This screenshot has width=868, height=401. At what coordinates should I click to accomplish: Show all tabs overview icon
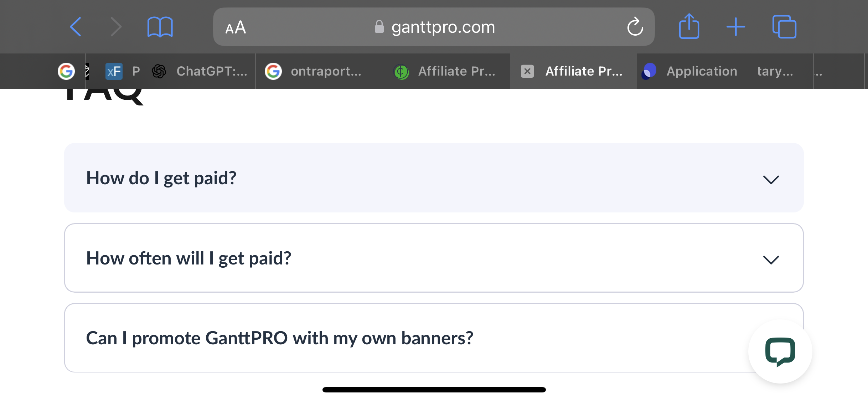coord(784,27)
